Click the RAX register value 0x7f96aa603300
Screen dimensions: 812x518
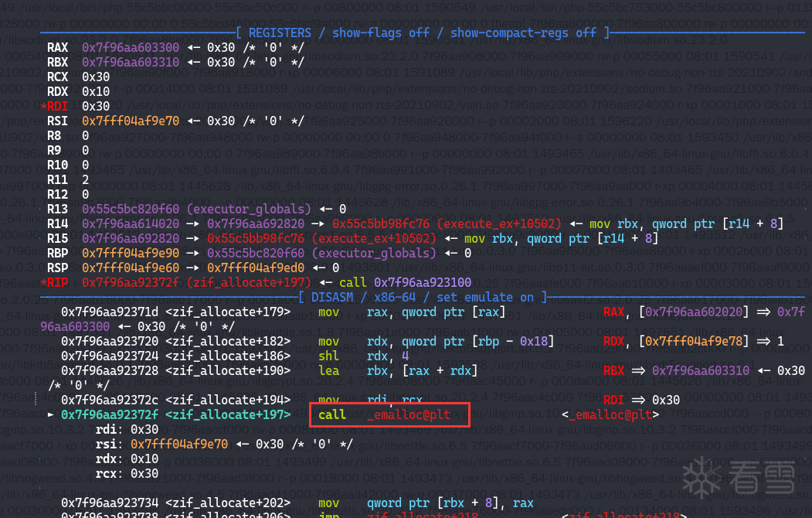click(x=131, y=47)
